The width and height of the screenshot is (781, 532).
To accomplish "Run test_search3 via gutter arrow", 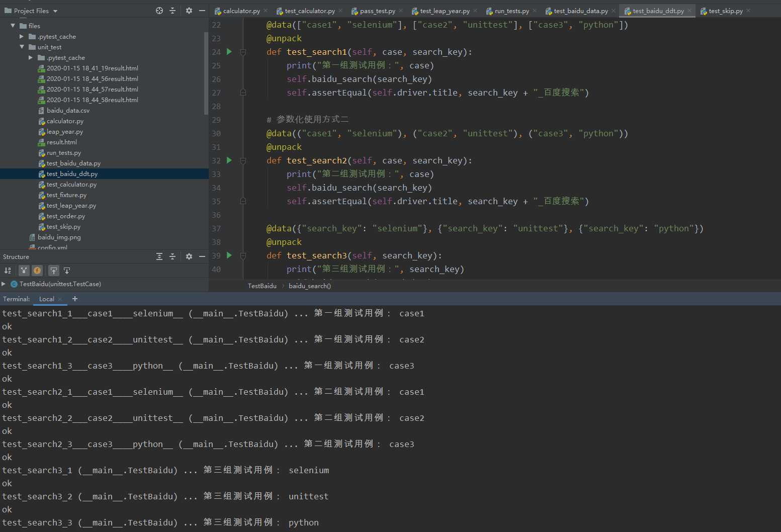I will 229,255.
